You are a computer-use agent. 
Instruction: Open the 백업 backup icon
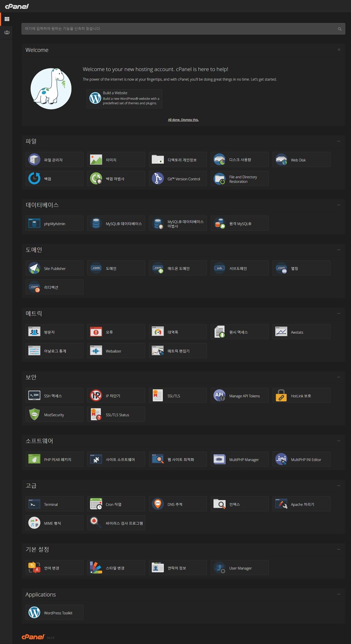pos(34,178)
